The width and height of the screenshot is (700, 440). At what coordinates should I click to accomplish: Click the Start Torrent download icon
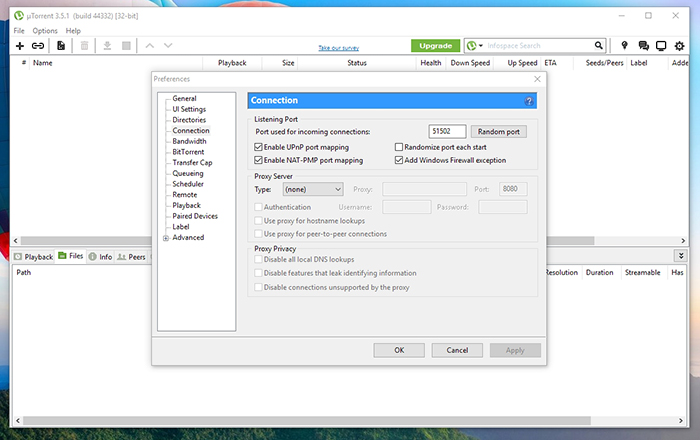coord(107,46)
